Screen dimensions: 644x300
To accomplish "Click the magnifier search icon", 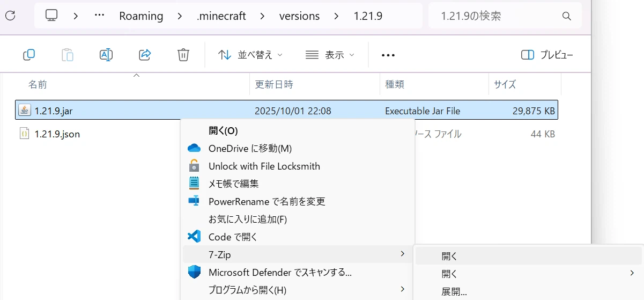I will pyautogui.click(x=567, y=17).
